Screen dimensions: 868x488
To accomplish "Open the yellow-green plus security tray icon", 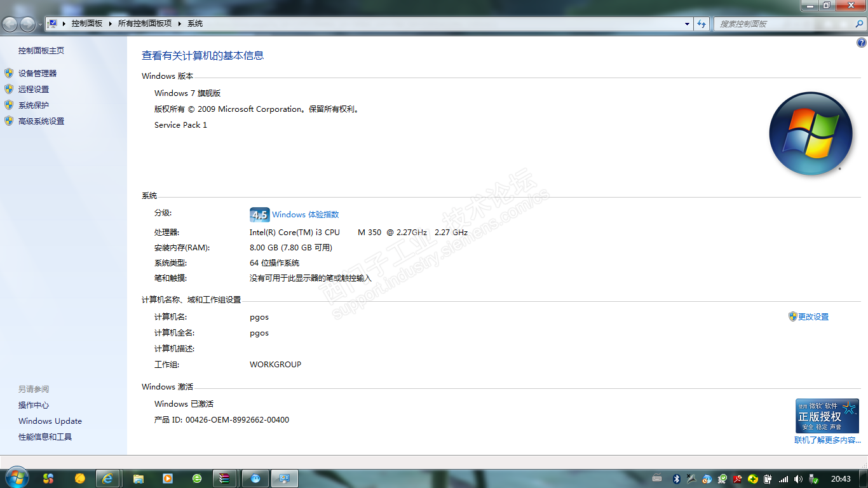I will click(x=753, y=479).
